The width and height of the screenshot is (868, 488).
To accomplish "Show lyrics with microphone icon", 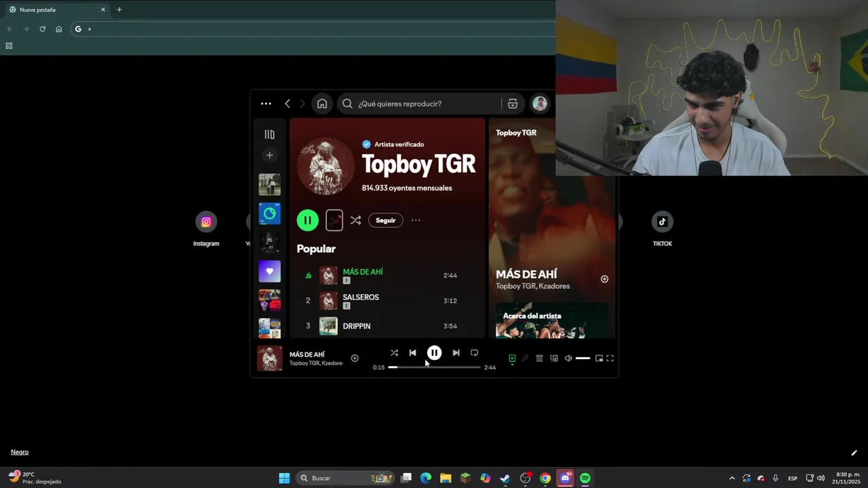I will [525, 359].
